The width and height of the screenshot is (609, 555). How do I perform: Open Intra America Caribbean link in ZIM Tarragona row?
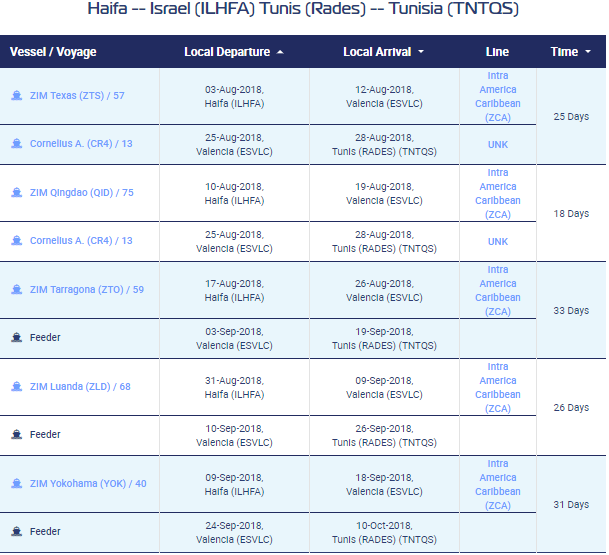pyautogui.click(x=498, y=291)
